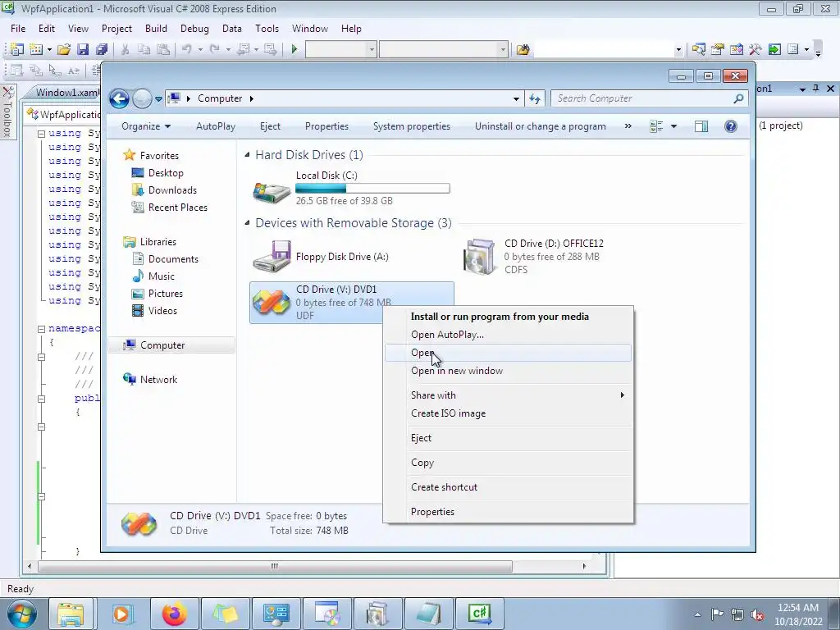
Task: Select the Floppy Disk Drive (A:) icon
Action: pyautogui.click(x=272, y=257)
